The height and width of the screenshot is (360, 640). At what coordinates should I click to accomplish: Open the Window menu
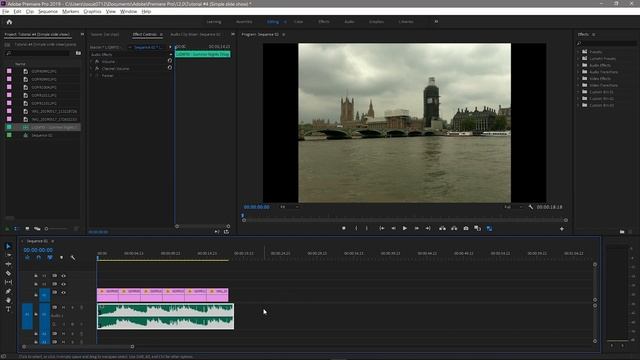(x=129, y=11)
